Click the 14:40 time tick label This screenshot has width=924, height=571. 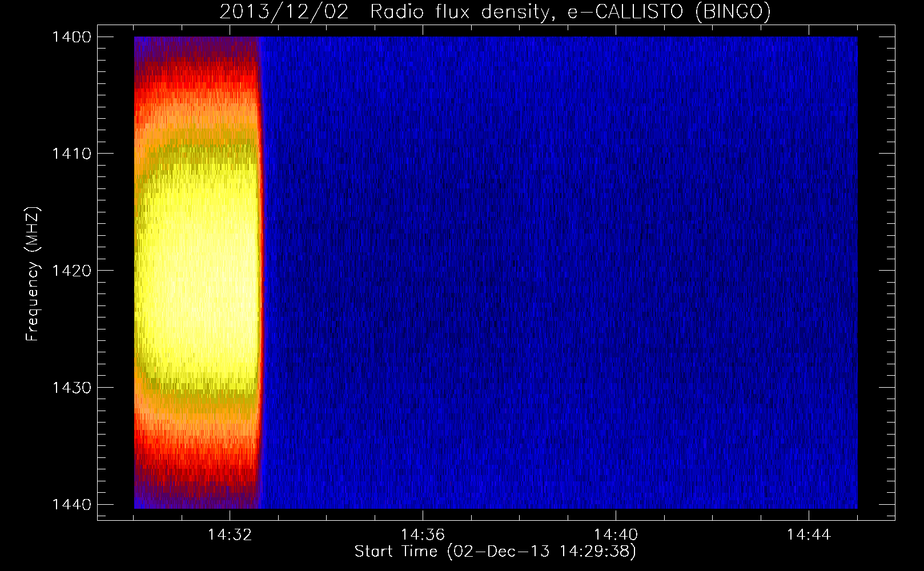(x=616, y=535)
